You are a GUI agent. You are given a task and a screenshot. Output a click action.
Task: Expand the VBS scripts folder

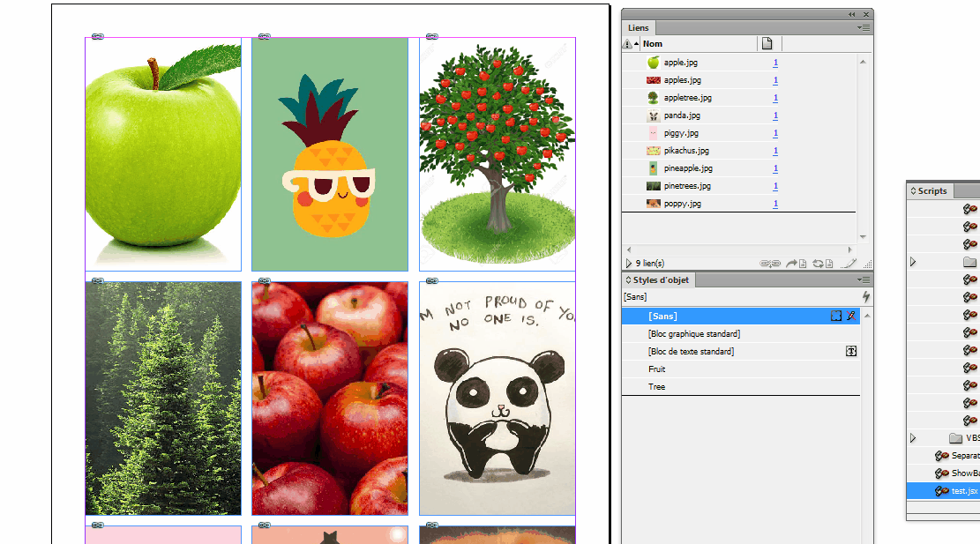[912, 438]
